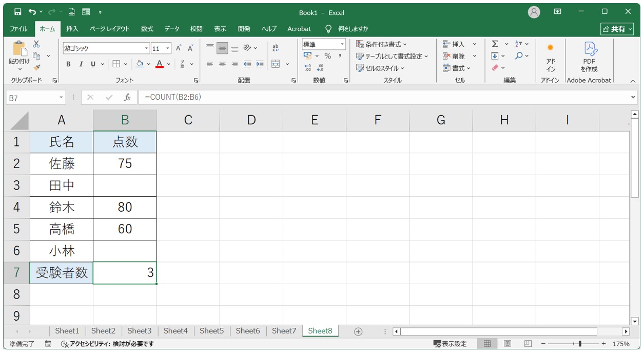
Task: Click the Paste (貼り付け) clipboard icon
Action: [19, 49]
